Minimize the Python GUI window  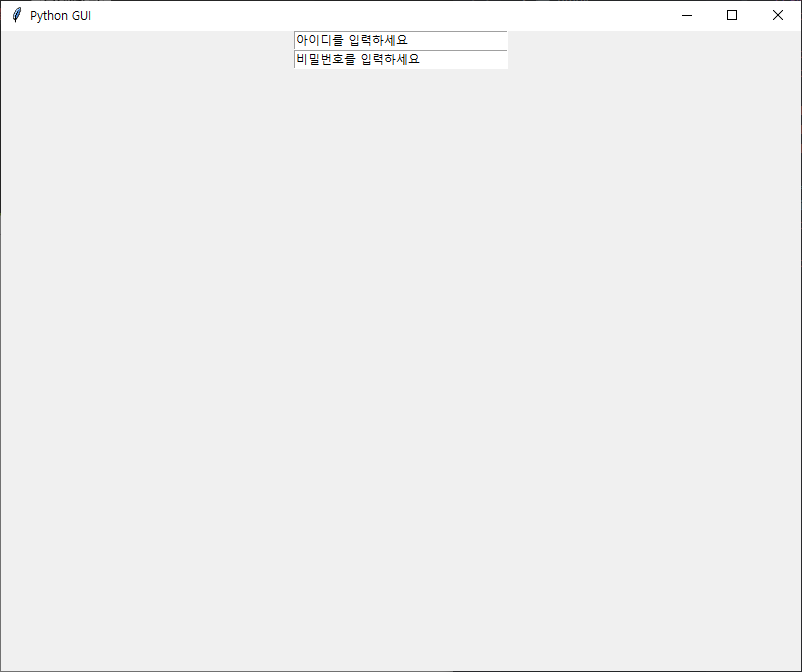687,15
